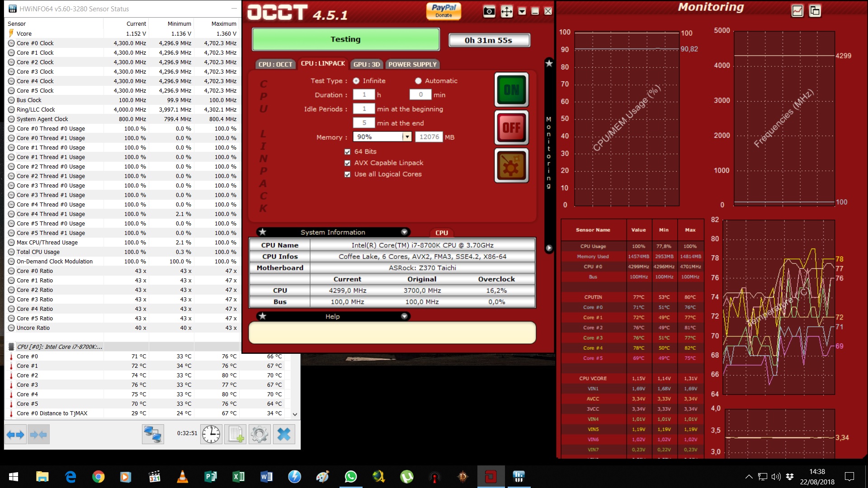Toggle the AVX Capable Linpack checkbox
Viewport: 868px width, 488px height.
(347, 163)
